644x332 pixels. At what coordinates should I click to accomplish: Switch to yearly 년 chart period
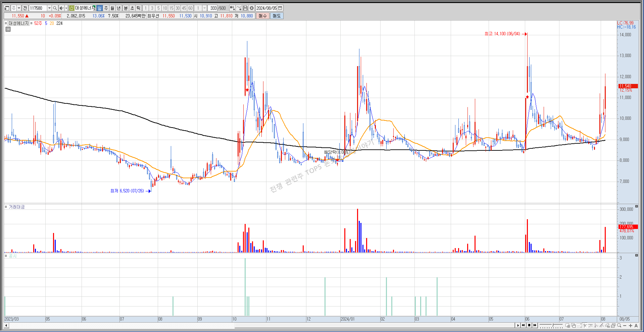tap(118, 8)
